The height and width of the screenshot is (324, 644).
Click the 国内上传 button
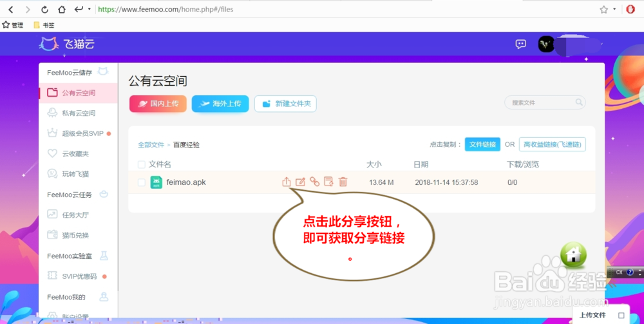coord(158,104)
